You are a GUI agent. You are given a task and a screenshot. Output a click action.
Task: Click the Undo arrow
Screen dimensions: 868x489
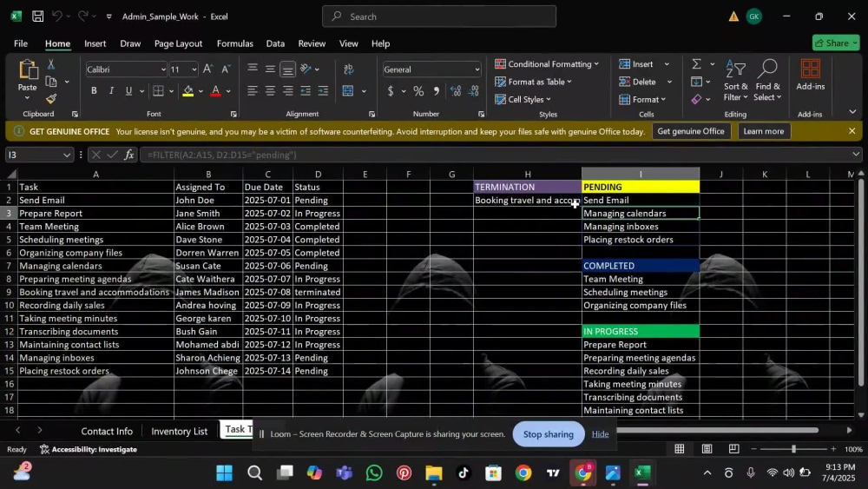coord(57,16)
